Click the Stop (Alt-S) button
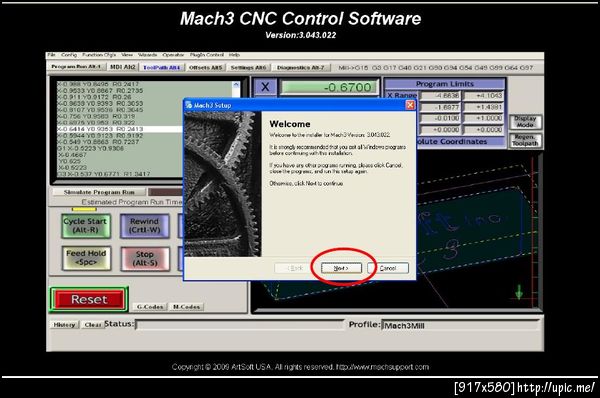Screen dimensions: 600x398 145,259
